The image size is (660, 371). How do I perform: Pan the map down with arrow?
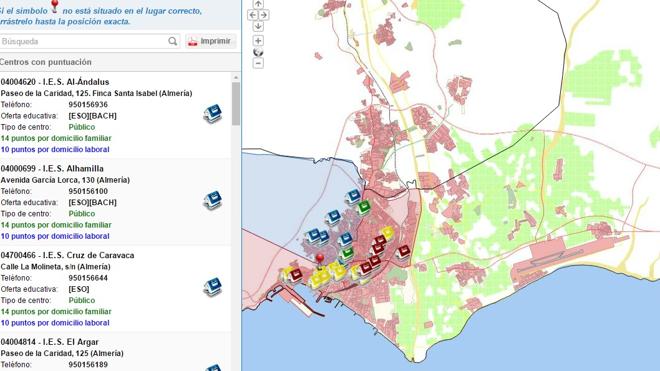click(258, 26)
